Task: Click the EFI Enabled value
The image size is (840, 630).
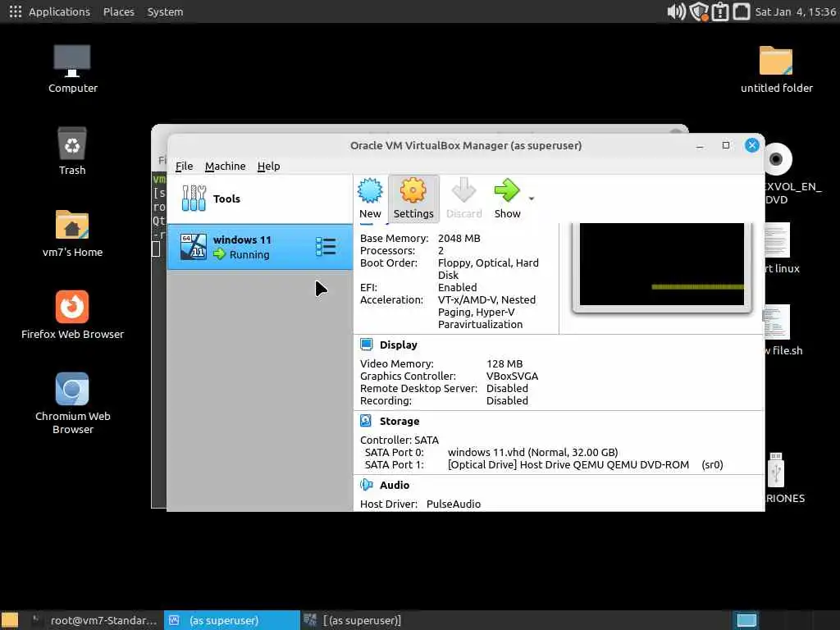Action: (x=457, y=288)
